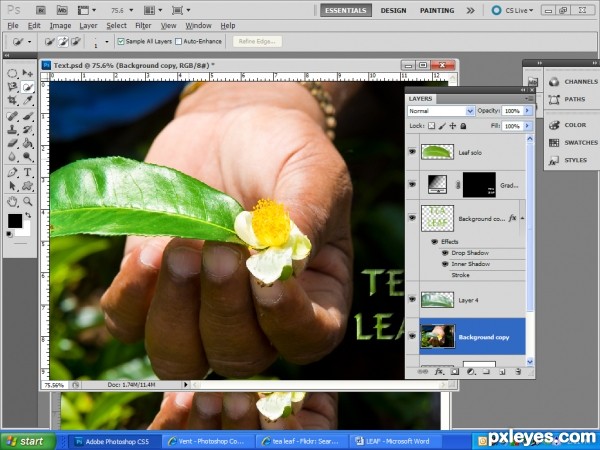Hide Layer 4 visibility eye
This screenshot has height=450, width=600.
point(412,299)
